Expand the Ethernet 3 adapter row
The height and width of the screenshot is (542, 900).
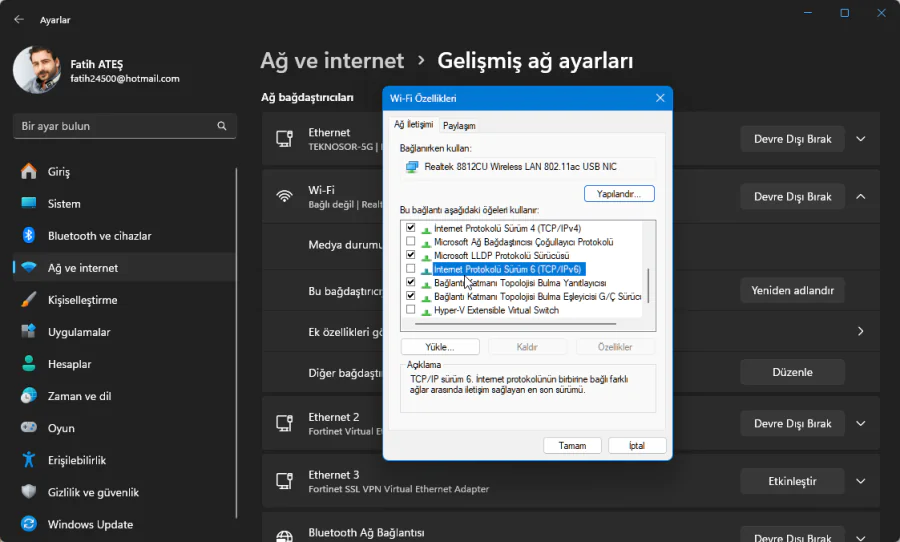pyautogui.click(x=861, y=481)
